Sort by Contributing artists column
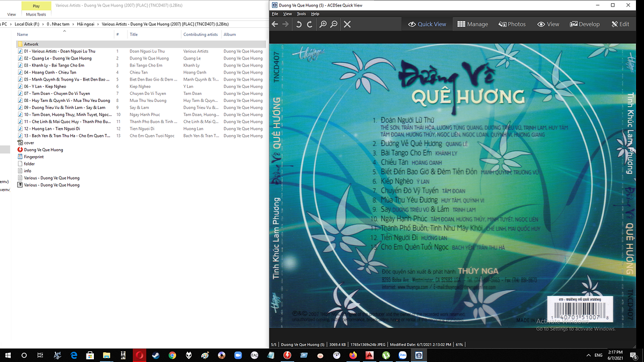The image size is (644, 362). pyautogui.click(x=201, y=34)
